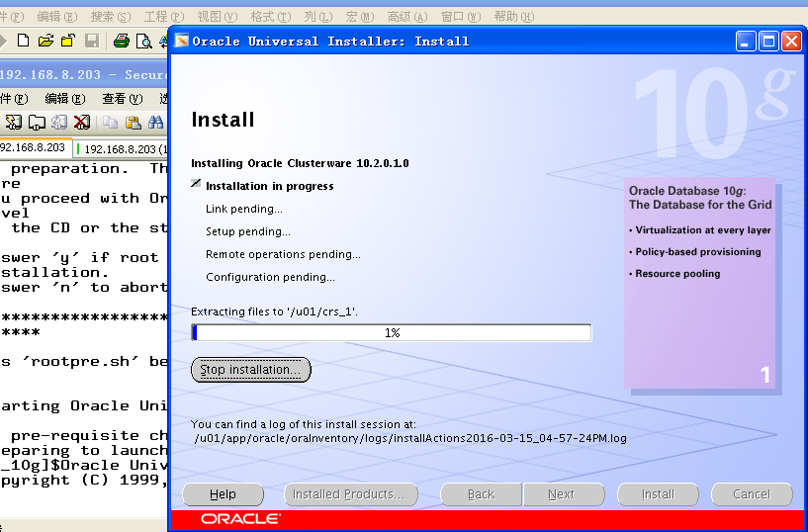Screen dimensions: 808x532
Task: Open the 宏(M) menu
Action: [360, 17]
